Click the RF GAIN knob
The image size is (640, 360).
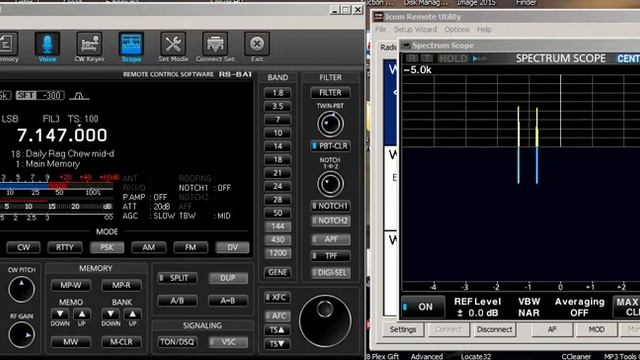click(21, 335)
